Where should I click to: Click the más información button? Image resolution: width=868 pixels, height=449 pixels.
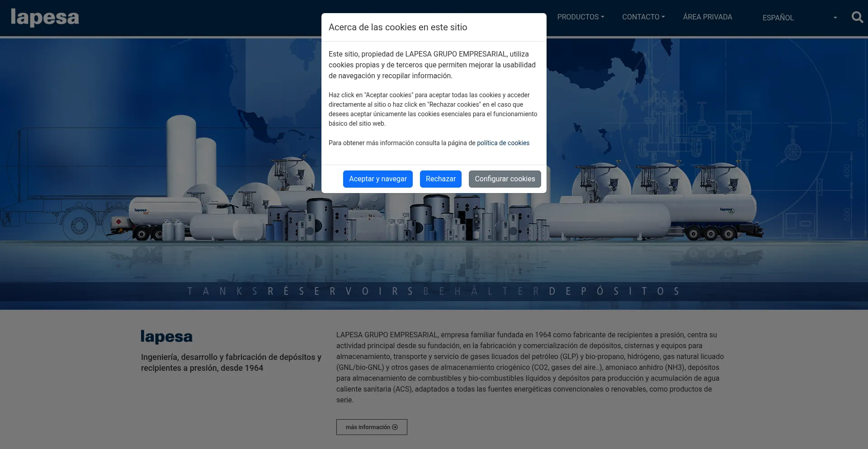click(372, 427)
